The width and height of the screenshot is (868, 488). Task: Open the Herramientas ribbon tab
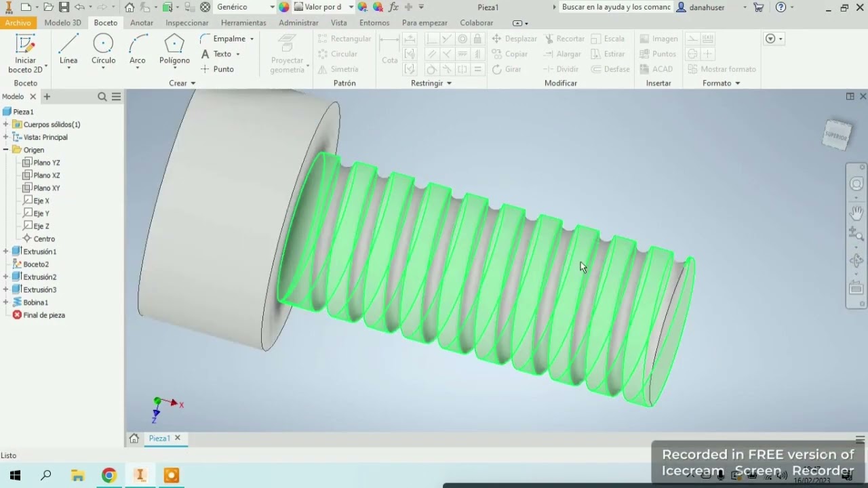[x=243, y=23]
